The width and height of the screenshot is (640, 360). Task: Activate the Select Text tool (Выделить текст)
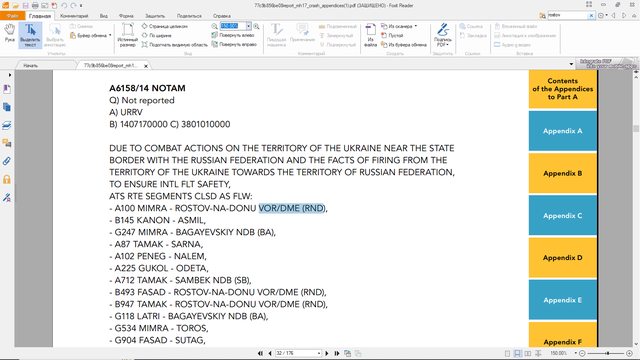click(x=30, y=36)
